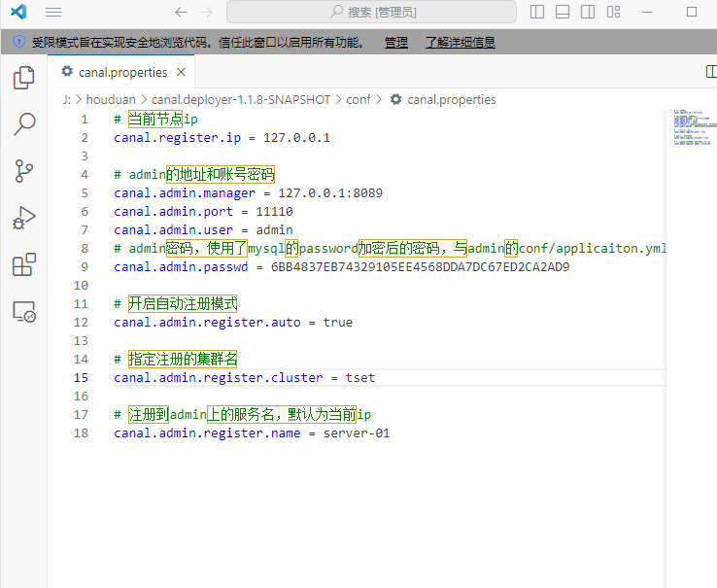Click line number 15 in gutter
The image size is (717, 588).
click(81, 377)
